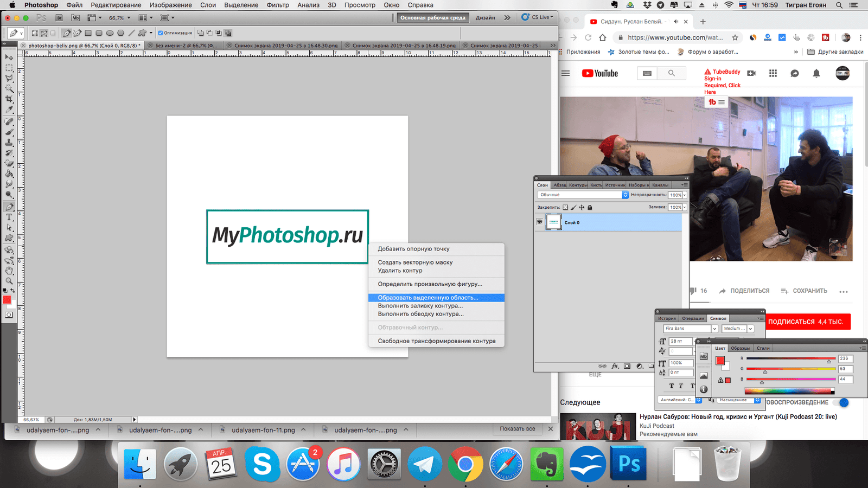Open Непрозрачность opacity dropdown arrow
The image size is (868, 488).
(685, 195)
